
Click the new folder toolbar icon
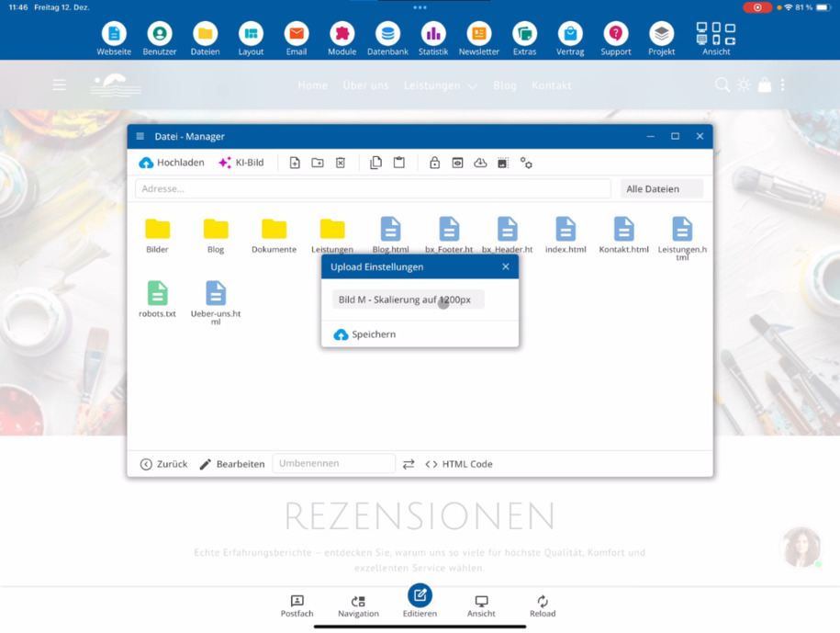click(x=318, y=163)
